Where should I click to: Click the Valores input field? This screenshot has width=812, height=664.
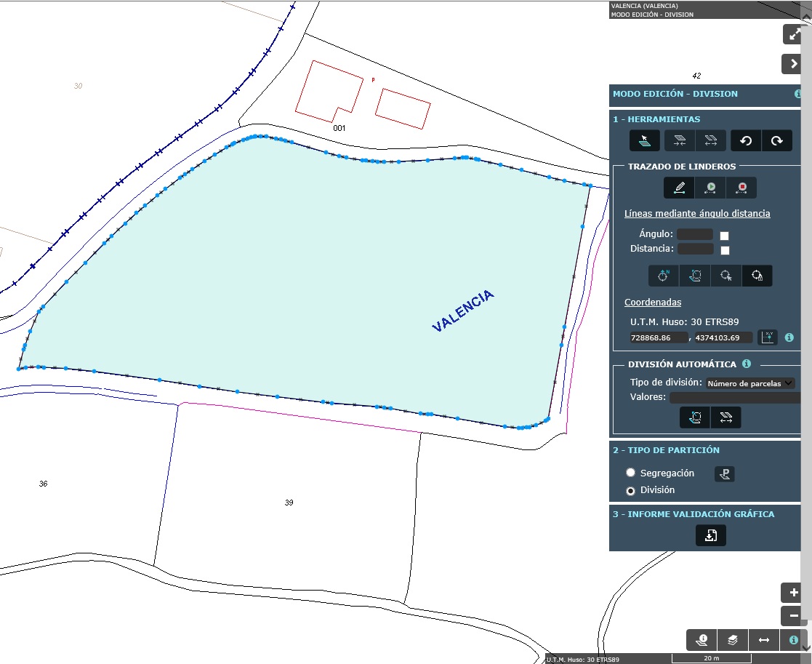coord(734,398)
